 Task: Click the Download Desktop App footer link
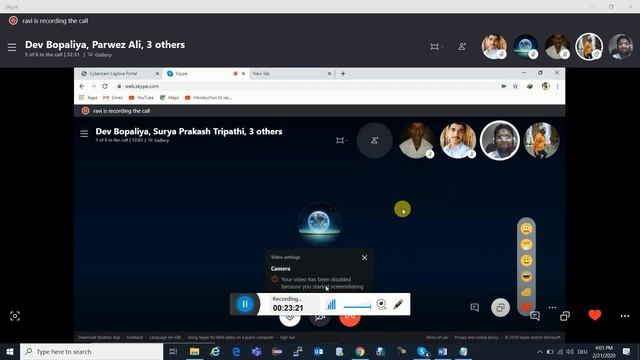99,338
